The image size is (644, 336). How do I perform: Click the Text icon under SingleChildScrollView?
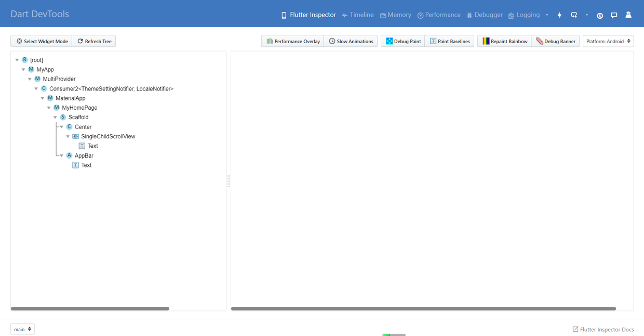point(82,146)
